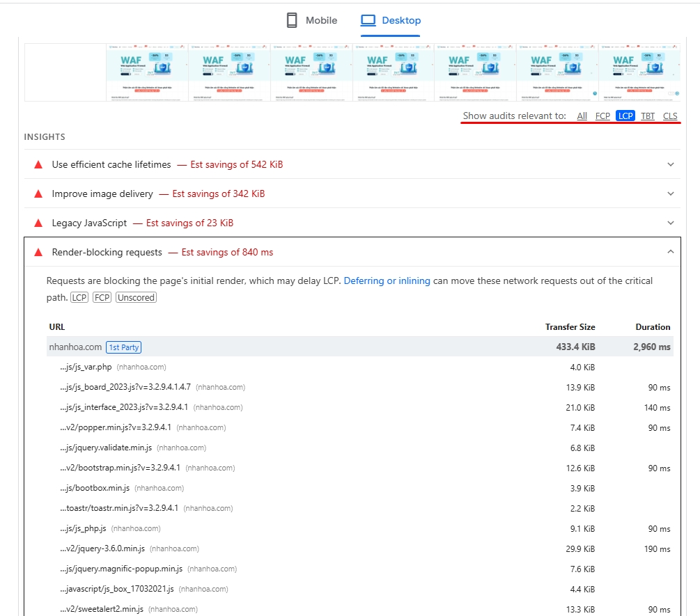The width and height of the screenshot is (700, 616).
Task: Click the LCP tag in description
Action: click(79, 297)
